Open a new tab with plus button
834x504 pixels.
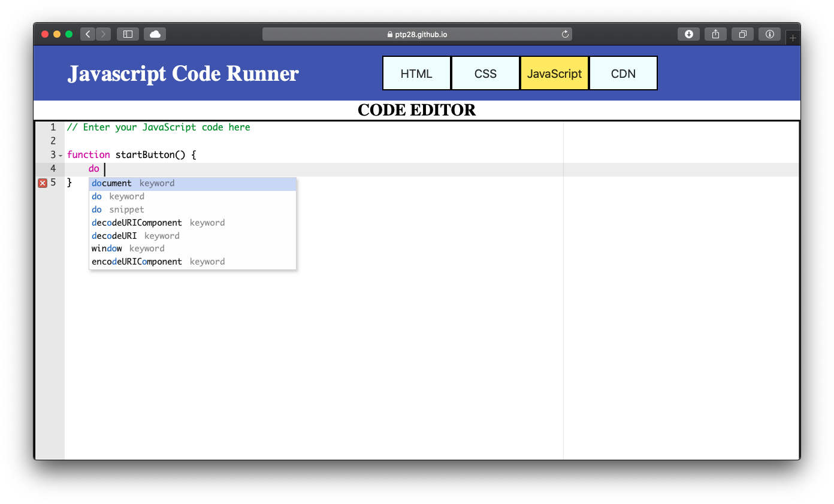coord(793,38)
